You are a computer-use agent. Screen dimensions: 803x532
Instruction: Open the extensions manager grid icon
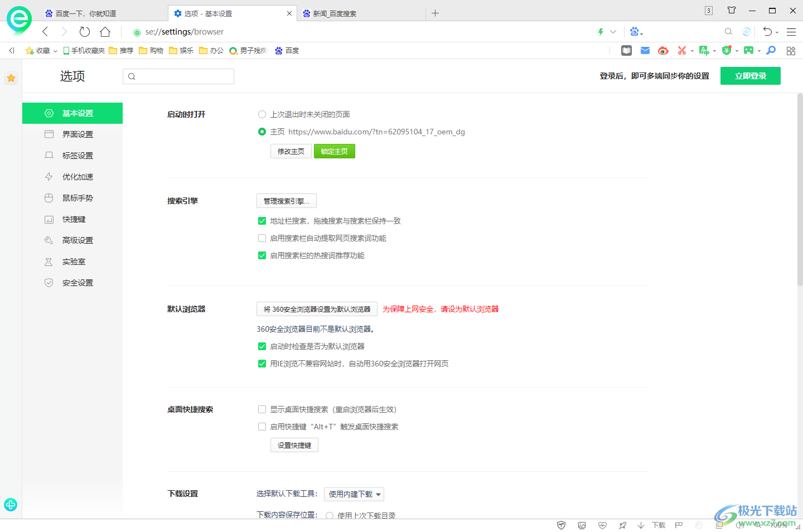(x=791, y=51)
